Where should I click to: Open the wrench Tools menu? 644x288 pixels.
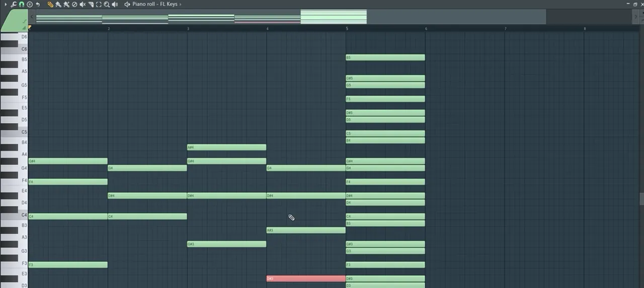[14, 4]
